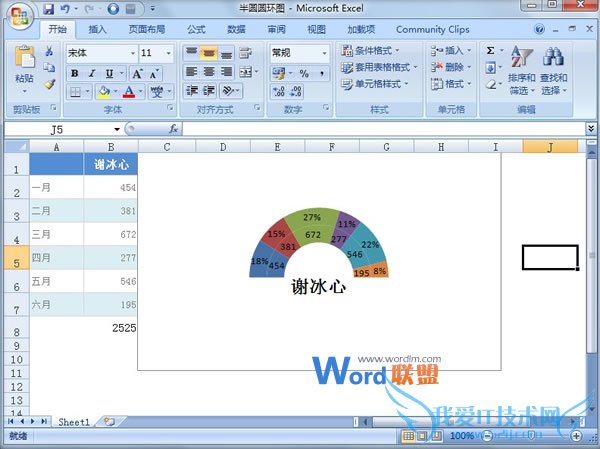This screenshot has height=449, width=600.
Task: Click 格式 format cells button
Action: pyautogui.click(x=451, y=84)
